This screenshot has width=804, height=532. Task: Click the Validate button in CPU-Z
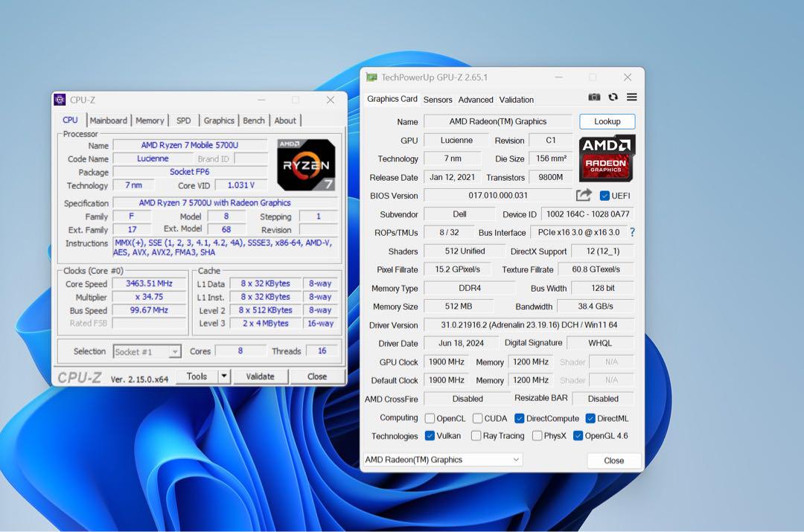click(260, 376)
